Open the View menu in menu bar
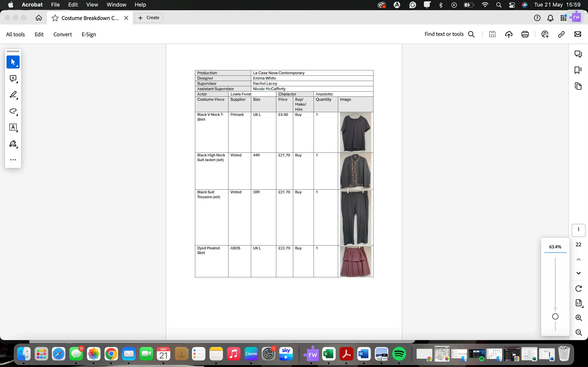 pyautogui.click(x=92, y=5)
